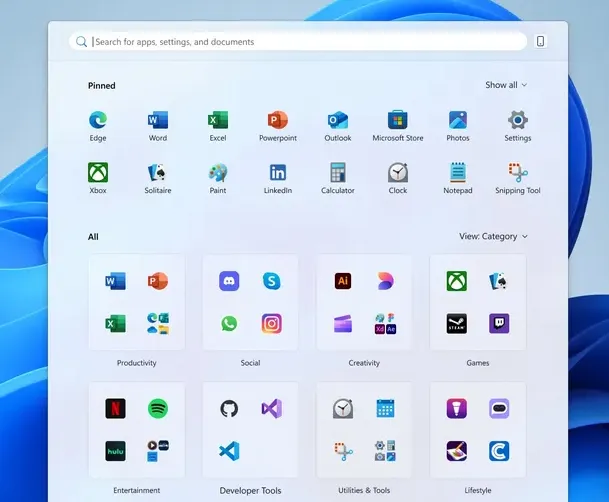Open the pinned Excel app
Image resolution: width=609 pixels, height=502 pixels.
click(218, 120)
